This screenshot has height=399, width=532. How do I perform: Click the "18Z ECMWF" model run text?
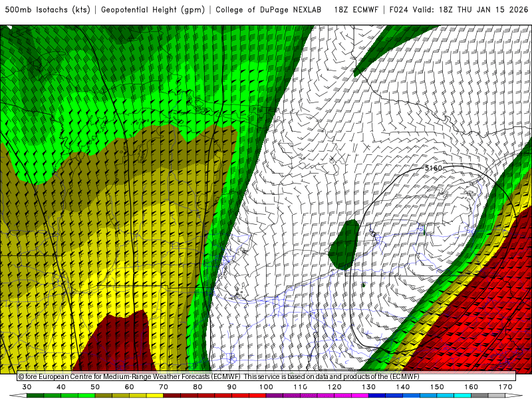tap(356, 10)
